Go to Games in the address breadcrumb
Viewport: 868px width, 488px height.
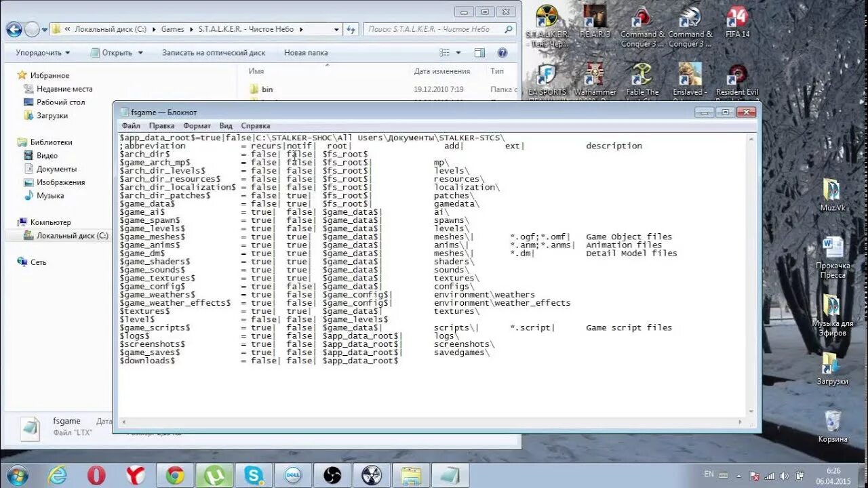point(173,29)
